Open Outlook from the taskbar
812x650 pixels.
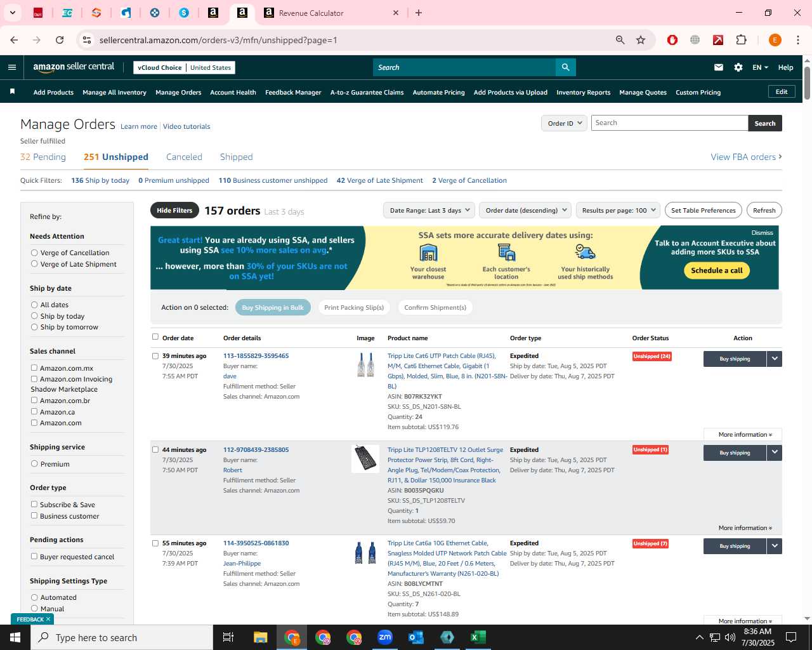point(416,637)
